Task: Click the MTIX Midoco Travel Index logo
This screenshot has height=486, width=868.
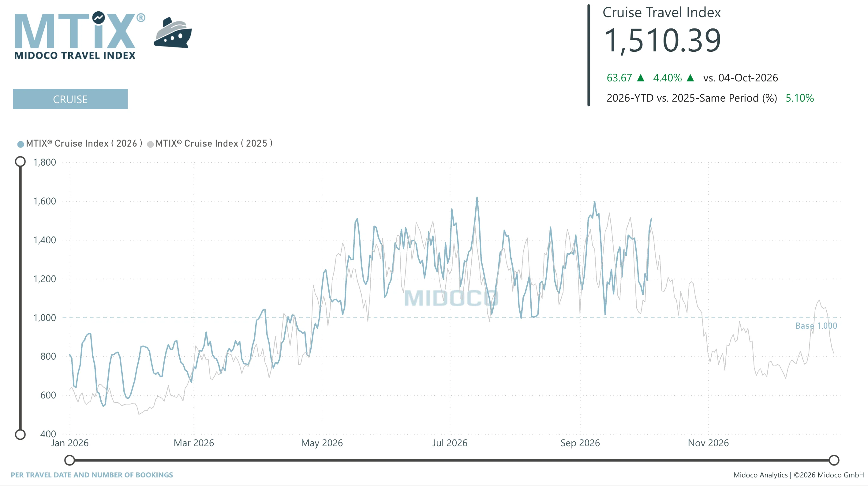Action: coord(80,36)
